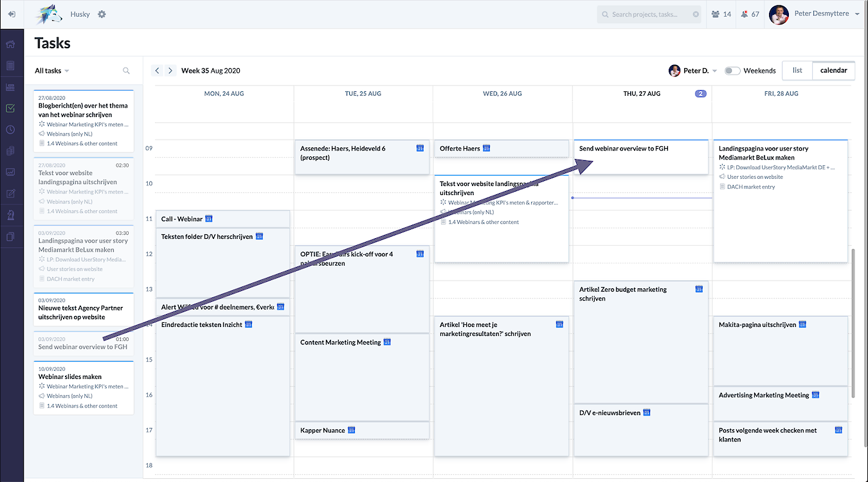868x482 pixels.
Task: Go to the next week arrow
Action: (170, 71)
